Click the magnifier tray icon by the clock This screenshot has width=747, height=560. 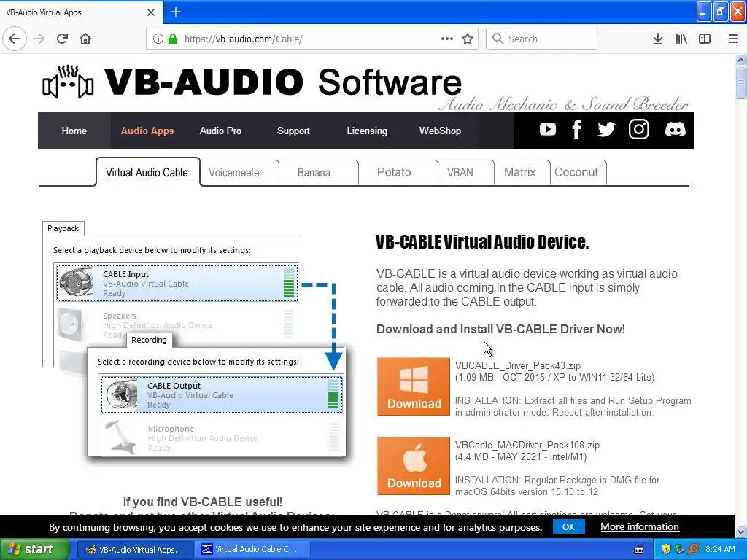click(693, 550)
